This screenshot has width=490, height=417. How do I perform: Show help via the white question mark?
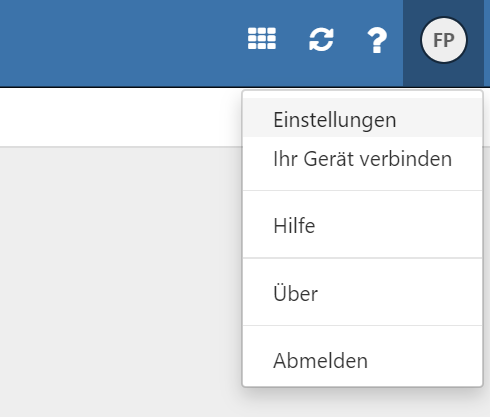(x=377, y=40)
